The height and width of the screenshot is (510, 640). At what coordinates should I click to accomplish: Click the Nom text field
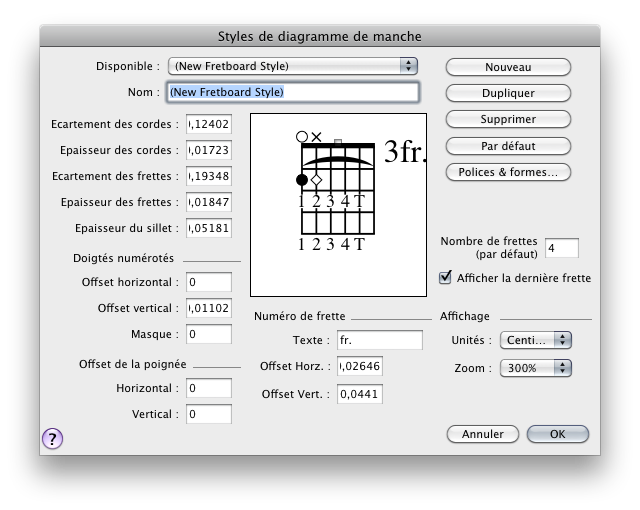[x=291, y=92]
